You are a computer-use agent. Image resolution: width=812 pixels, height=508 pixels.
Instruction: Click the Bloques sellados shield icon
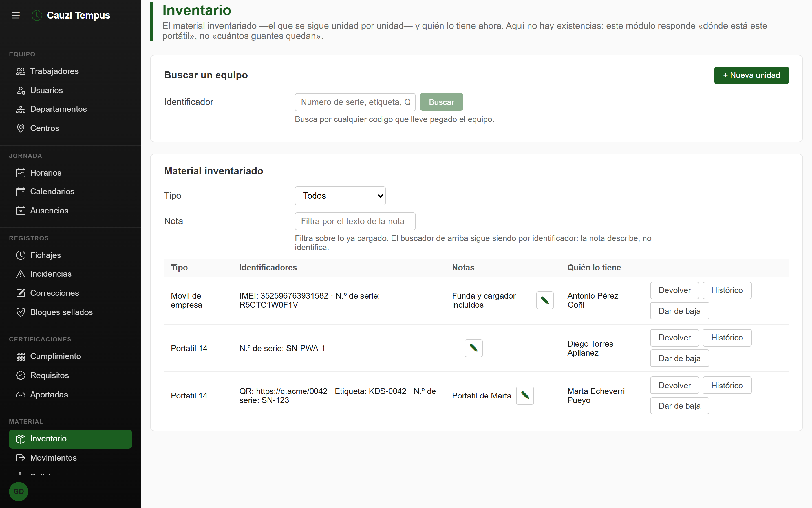[21, 312]
